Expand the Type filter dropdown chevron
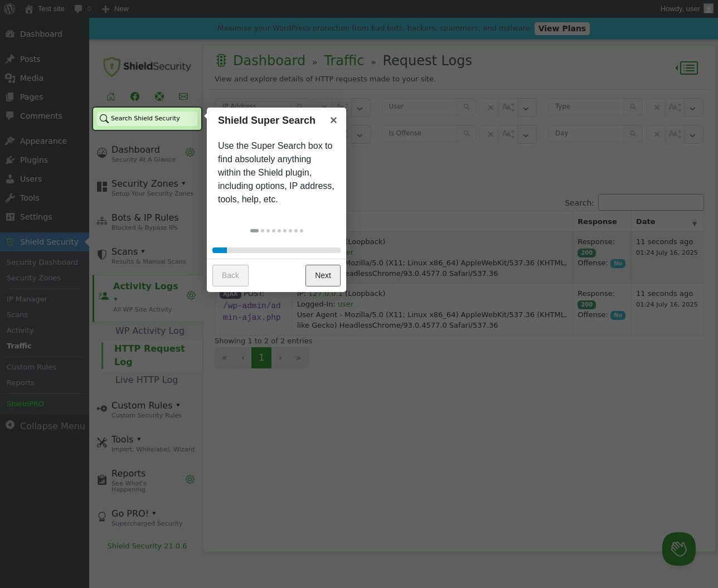This screenshot has height=588, width=718. [x=693, y=108]
